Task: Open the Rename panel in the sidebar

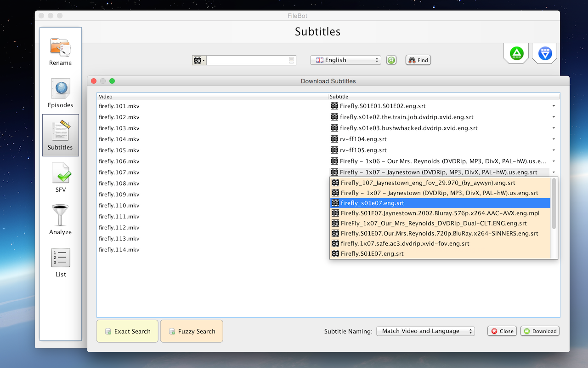Action: (61, 51)
